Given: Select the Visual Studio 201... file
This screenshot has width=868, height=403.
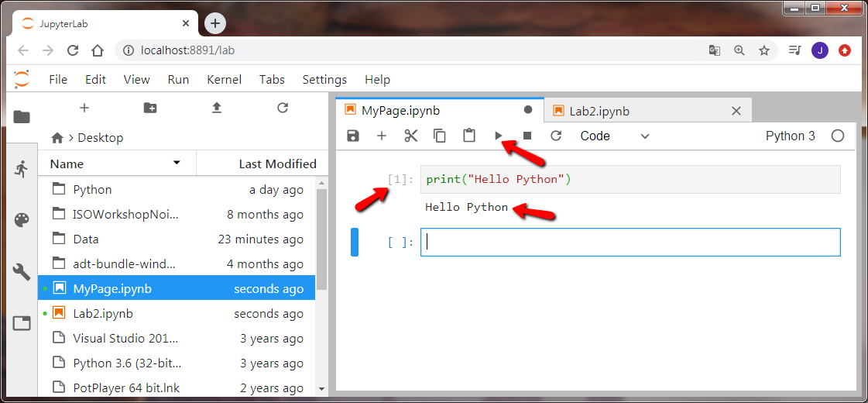Looking at the screenshot, I should point(177,339).
